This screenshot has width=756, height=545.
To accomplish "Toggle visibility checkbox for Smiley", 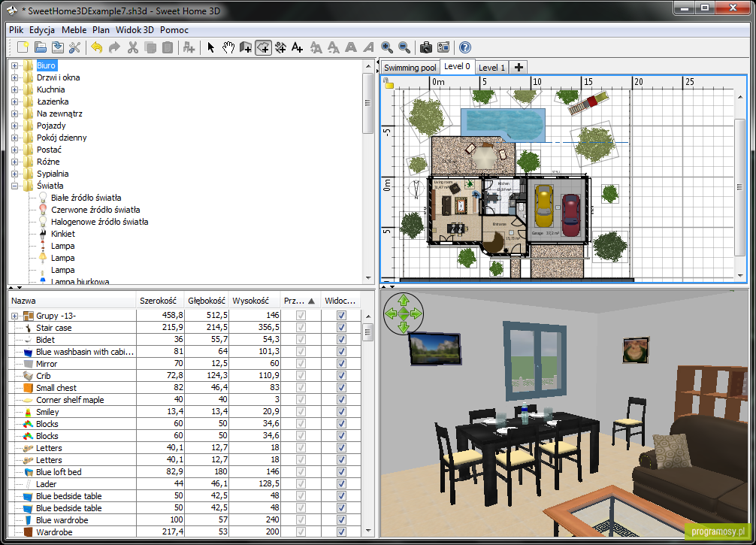I will click(x=341, y=412).
